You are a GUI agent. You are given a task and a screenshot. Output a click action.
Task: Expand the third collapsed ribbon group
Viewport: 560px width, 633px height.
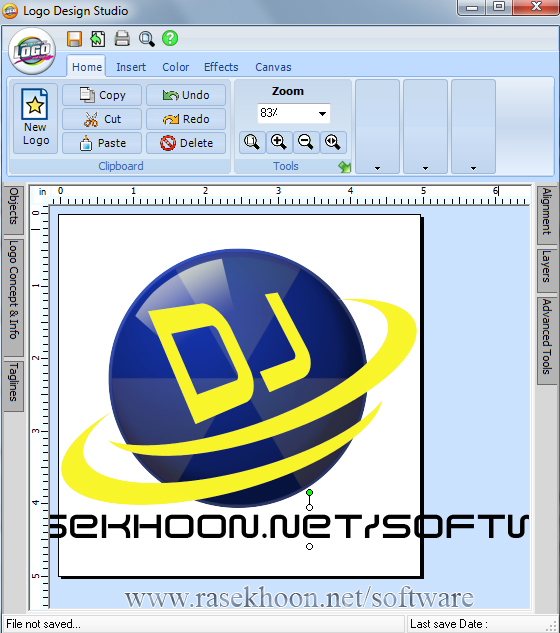tap(473, 126)
